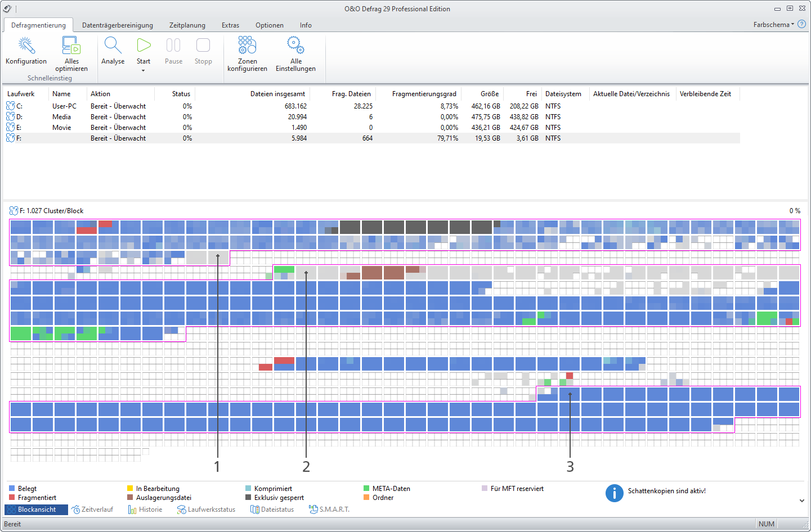The width and height of the screenshot is (811, 532).
Task: Open the help question mark icon
Action: (801, 24)
